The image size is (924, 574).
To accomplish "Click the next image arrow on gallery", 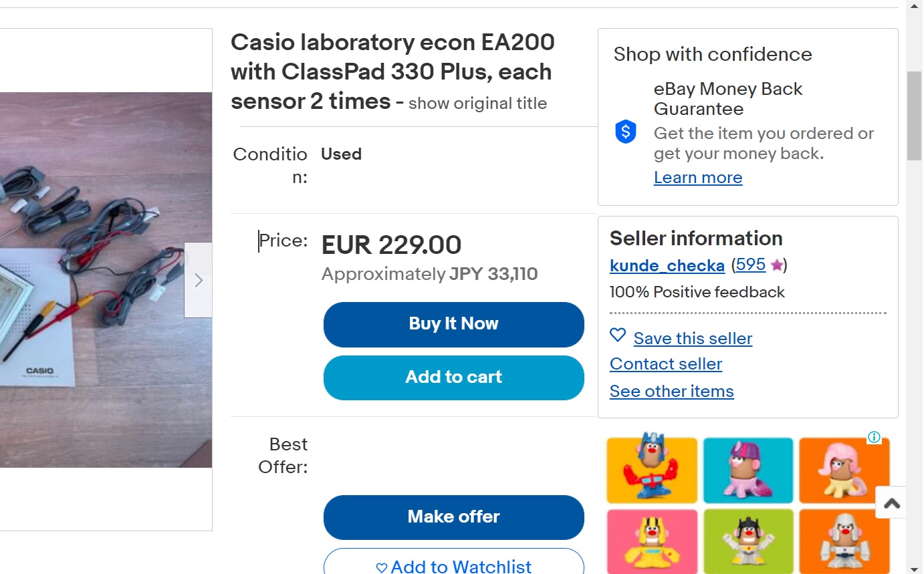I will (x=198, y=280).
